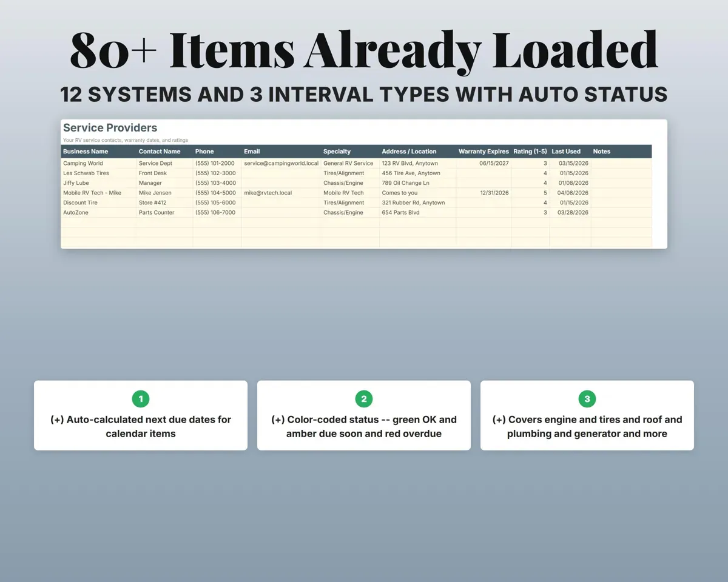Screen dimensions: 728x582
Task: Select the Mobile RV Tech - Mike cell
Action: tap(99, 193)
